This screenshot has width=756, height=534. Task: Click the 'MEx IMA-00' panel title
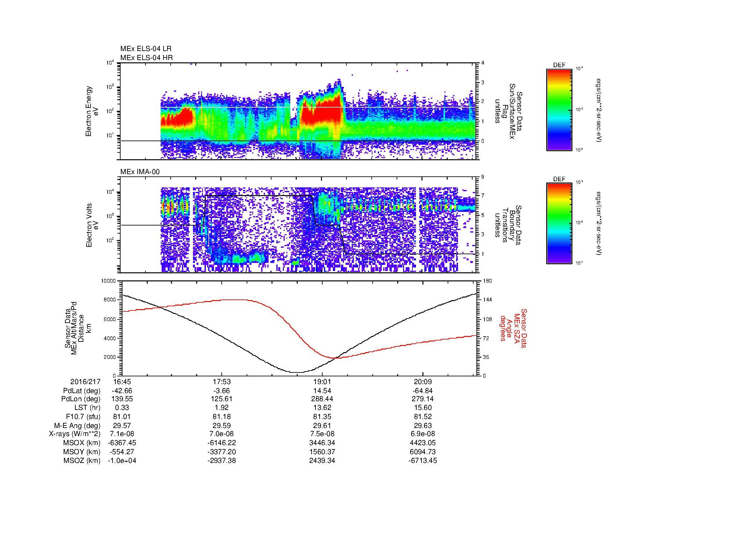coord(140,172)
